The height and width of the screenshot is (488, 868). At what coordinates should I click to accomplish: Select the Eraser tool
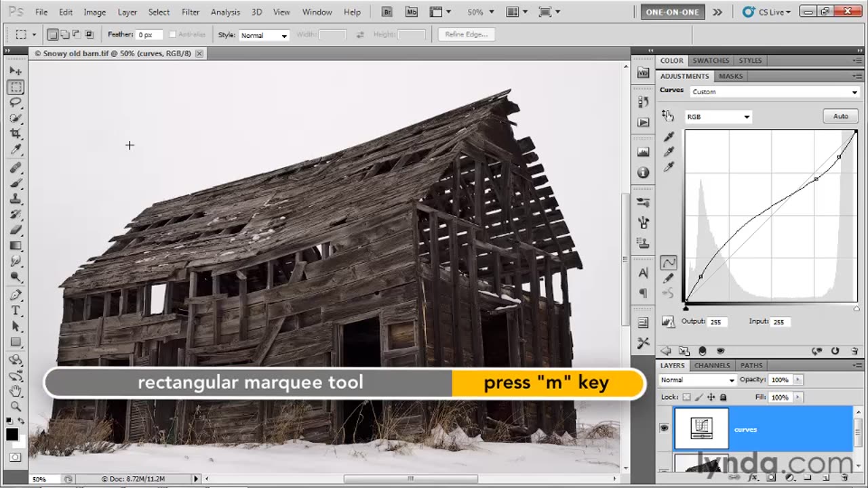(x=16, y=230)
